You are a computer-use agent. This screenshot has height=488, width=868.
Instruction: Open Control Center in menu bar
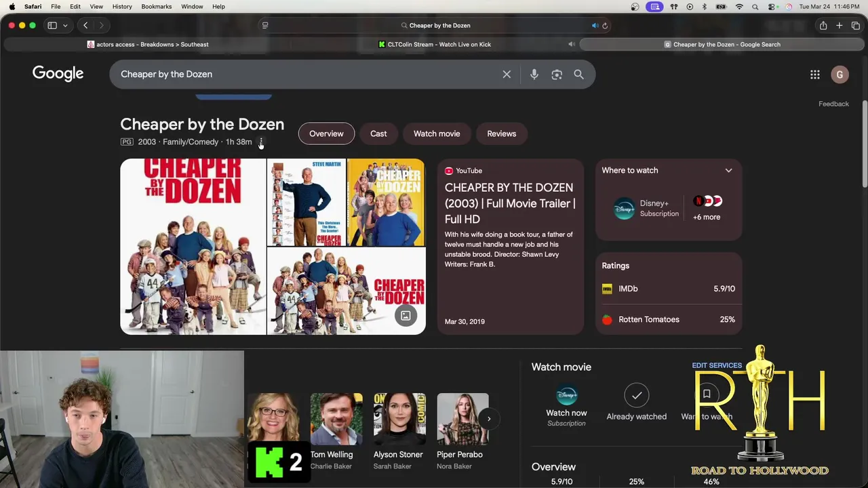[x=772, y=7]
